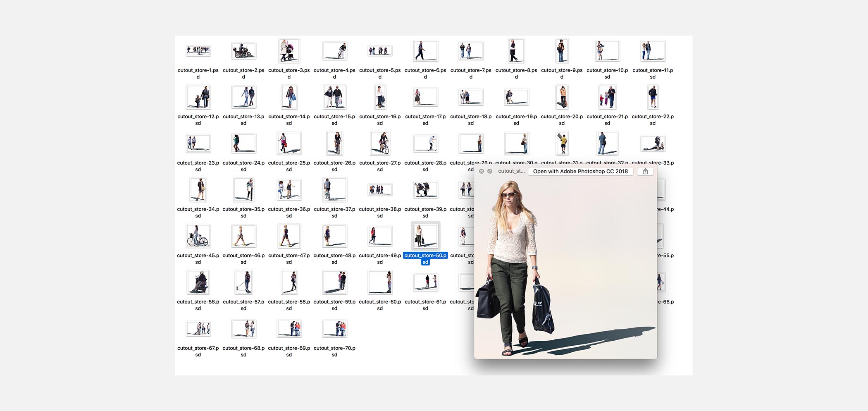
Task: Click cutout_store-17.psd thumbnail
Action: (426, 97)
